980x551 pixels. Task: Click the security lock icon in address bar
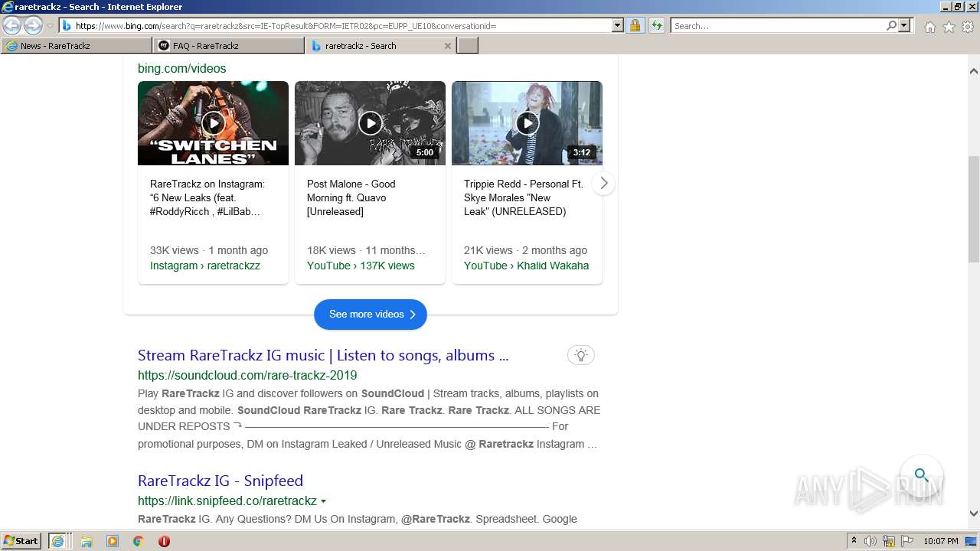[x=635, y=25]
